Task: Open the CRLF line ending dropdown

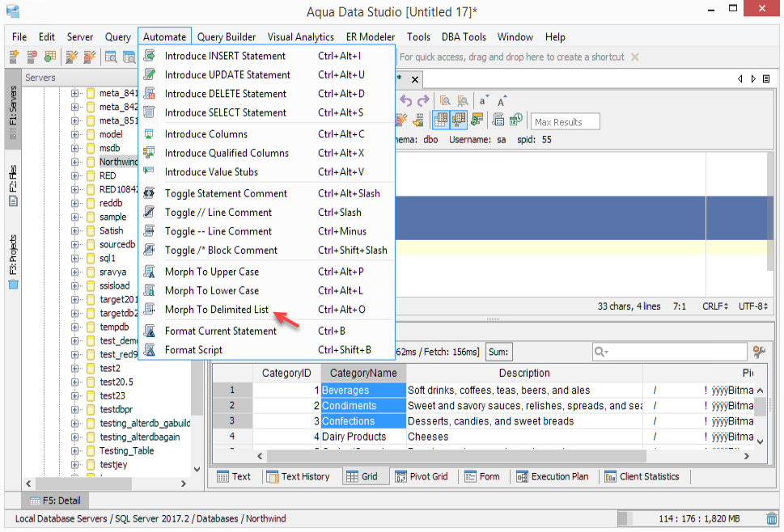Action: coord(715,306)
